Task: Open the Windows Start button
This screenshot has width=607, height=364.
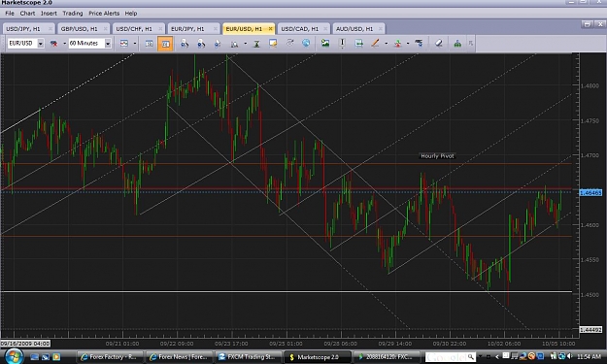Action: coord(14,356)
